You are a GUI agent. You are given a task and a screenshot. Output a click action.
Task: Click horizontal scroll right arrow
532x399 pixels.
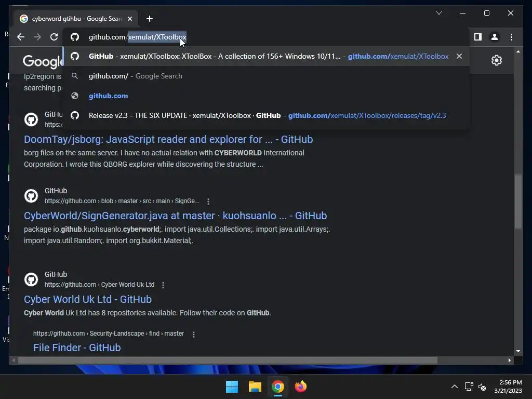(x=509, y=361)
